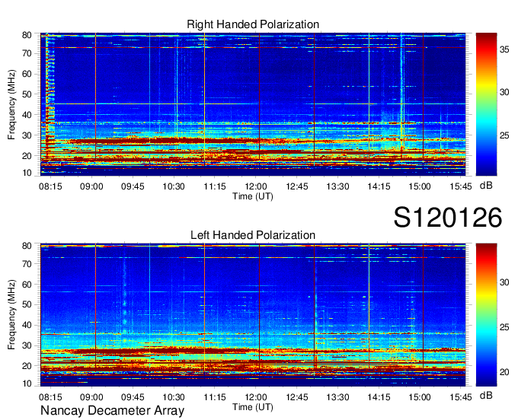Click 14:15 tick under Right Handed plot

379,186
